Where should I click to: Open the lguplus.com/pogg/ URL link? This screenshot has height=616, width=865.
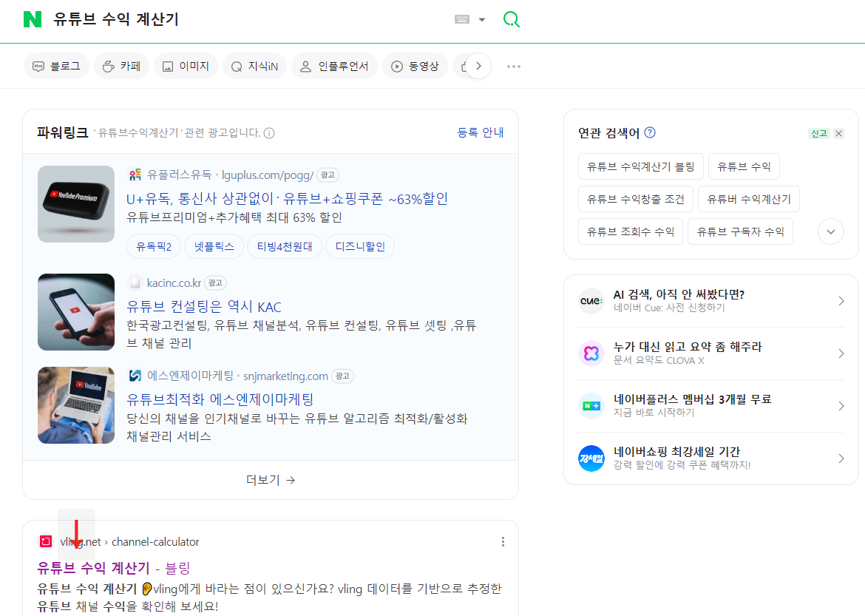268,175
